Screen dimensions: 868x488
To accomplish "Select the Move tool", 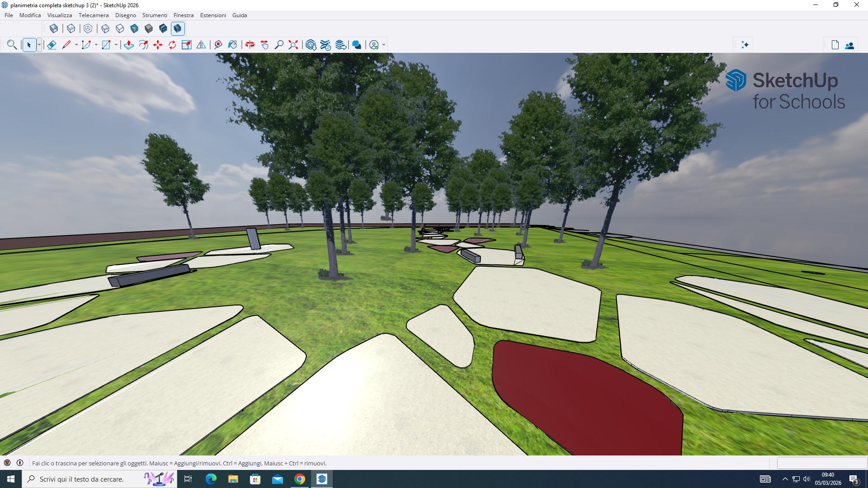I will [158, 45].
